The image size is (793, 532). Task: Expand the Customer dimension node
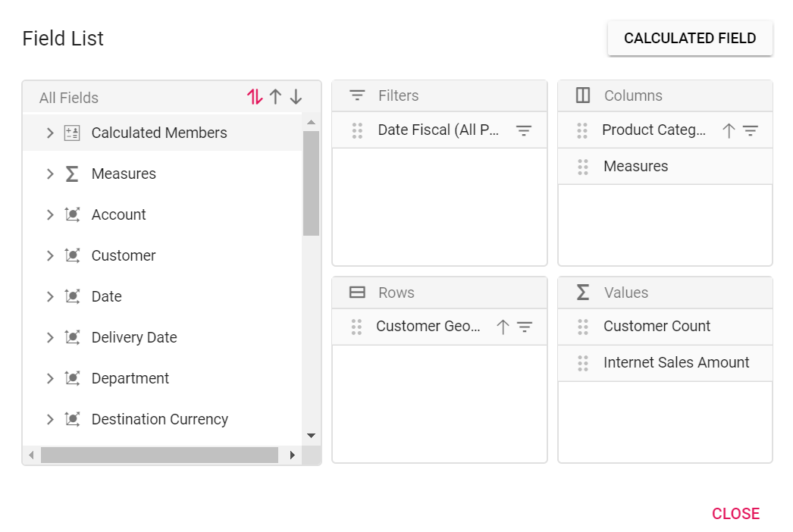[49, 255]
